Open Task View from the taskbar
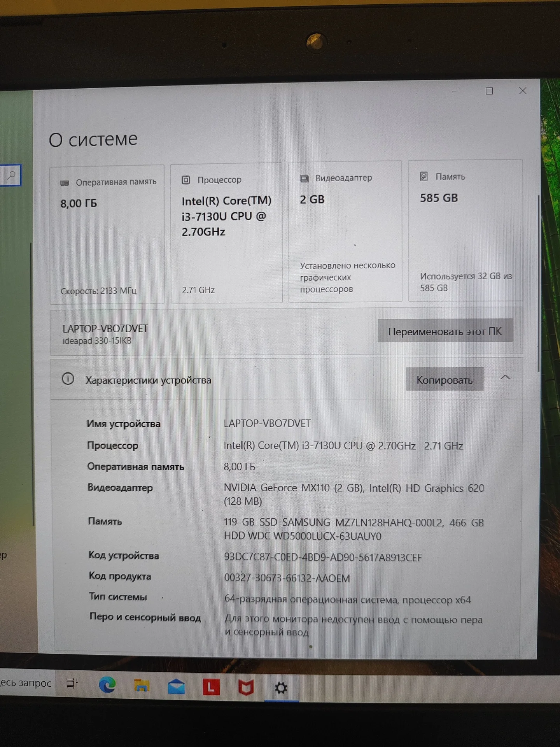This screenshot has width=560, height=747. tap(72, 684)
